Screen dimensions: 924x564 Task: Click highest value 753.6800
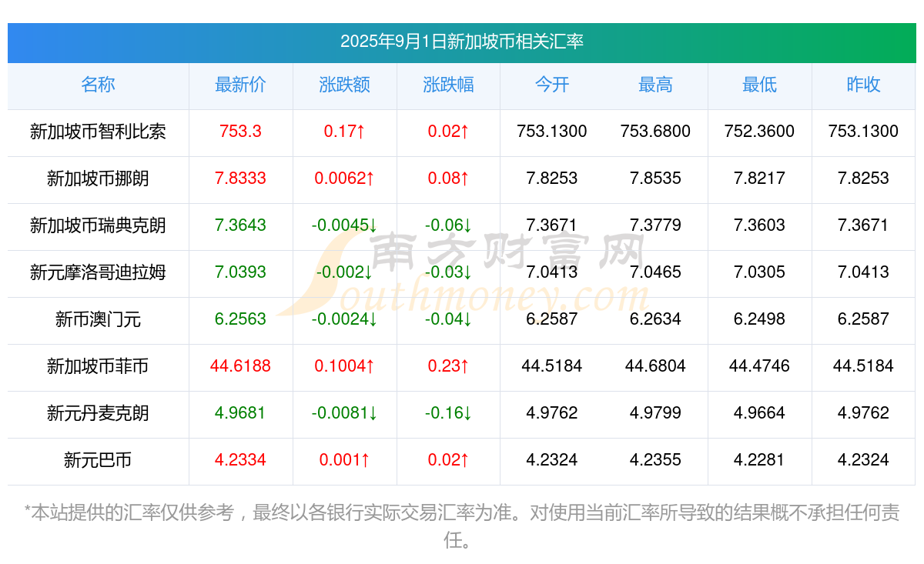655,132
